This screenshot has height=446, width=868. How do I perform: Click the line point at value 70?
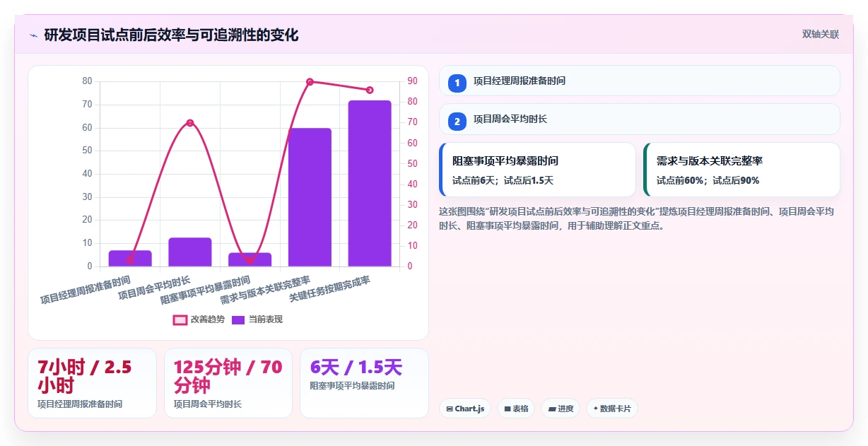190,123
